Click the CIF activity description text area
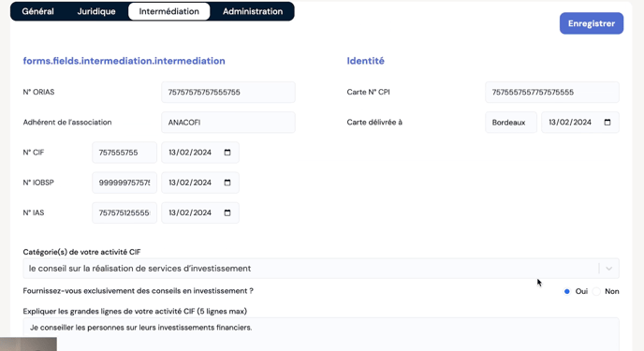644x351 pixels. tap(321, 334)
